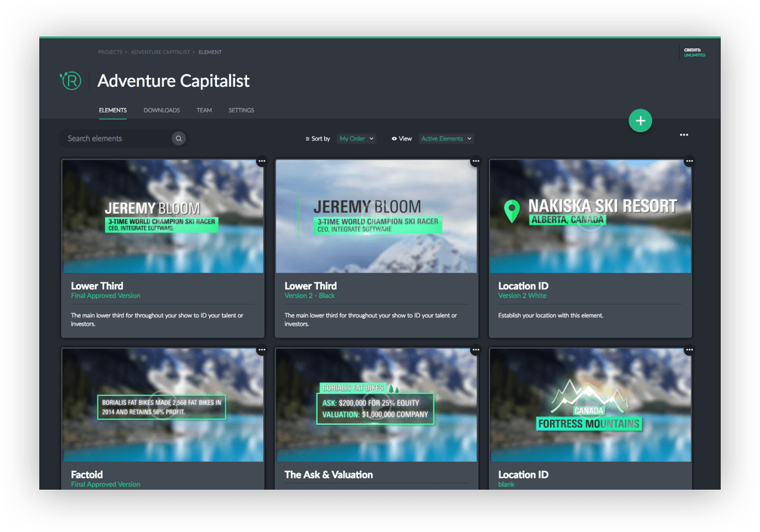Open options on Fortress Mountains card
Image resolution: width=760 pixels, height=532 pixels.
(x=689, y=350)
